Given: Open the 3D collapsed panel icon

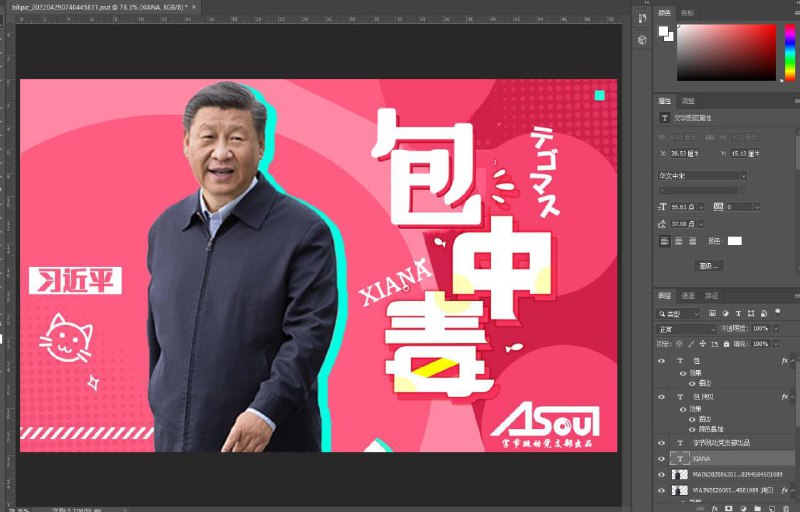Looking at the screenshot, I should pyautogui.click(x=642, y=40).
